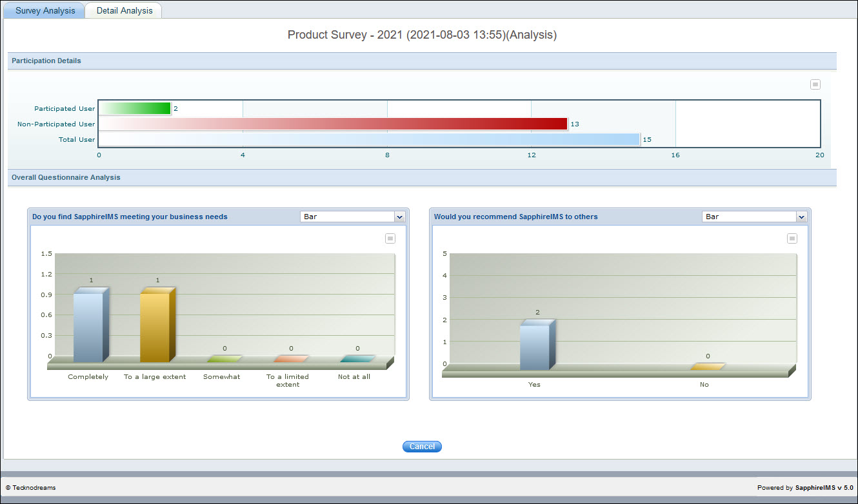
Task: Click the Total User blue bar
Action: pos(368,139)
